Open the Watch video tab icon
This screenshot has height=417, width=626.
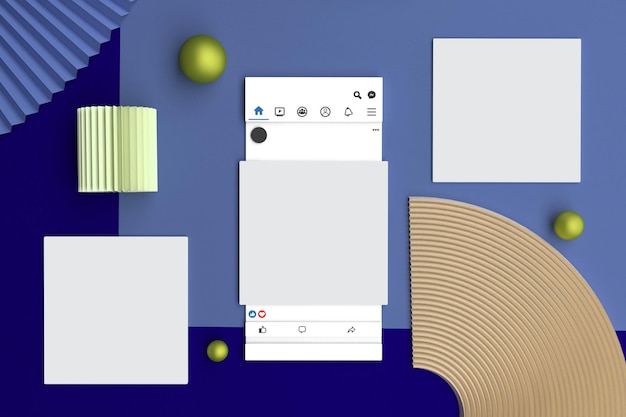pos(280,111)
